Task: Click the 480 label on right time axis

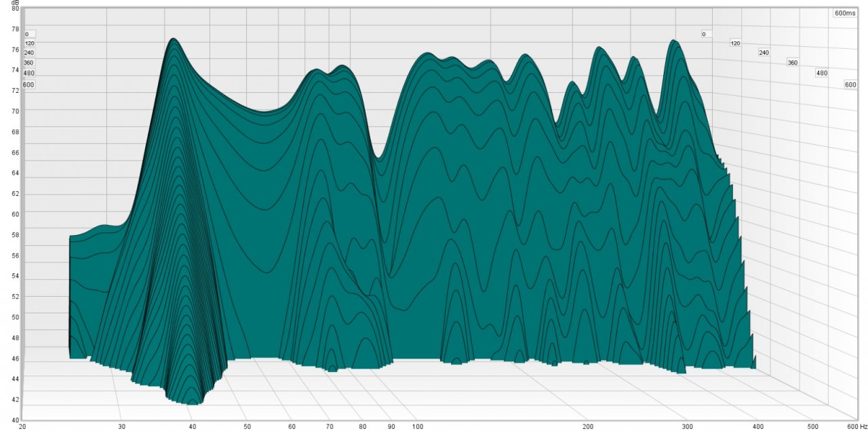Action: (821, 73)
